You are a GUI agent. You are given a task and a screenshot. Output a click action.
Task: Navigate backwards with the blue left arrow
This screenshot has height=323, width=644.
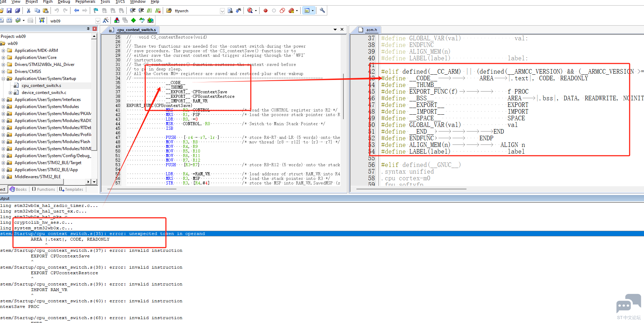(x=76, y=11)
